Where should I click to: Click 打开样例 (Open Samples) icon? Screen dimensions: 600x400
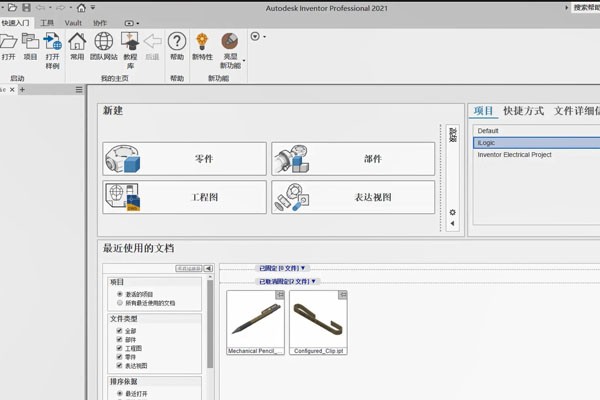52,41
